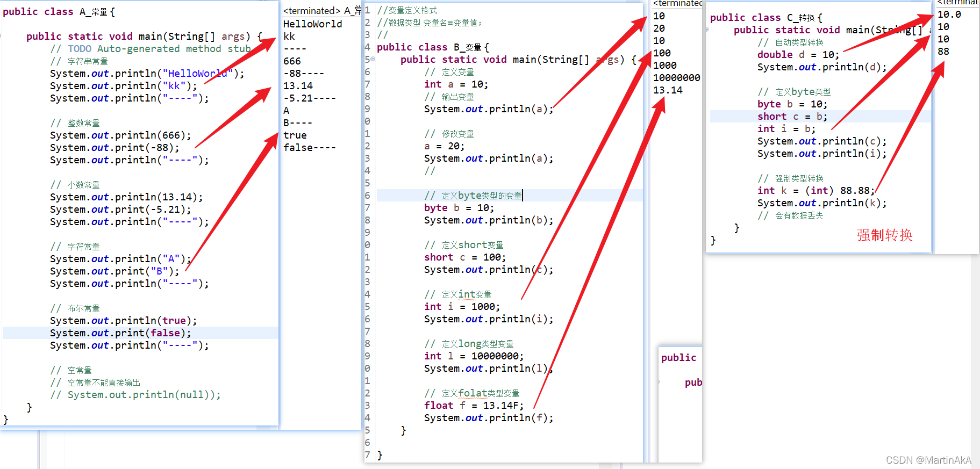Click the highlighted System.out.print(false) line

(120, 333)
